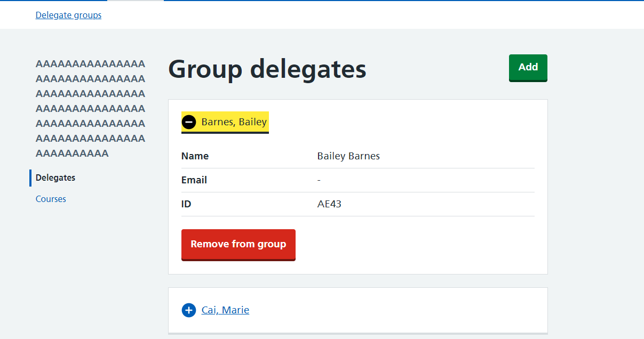The height and width of the screenshot is (339, 644).
Task: Open the Cai, Marie delegate details
Action: [225, 310]
